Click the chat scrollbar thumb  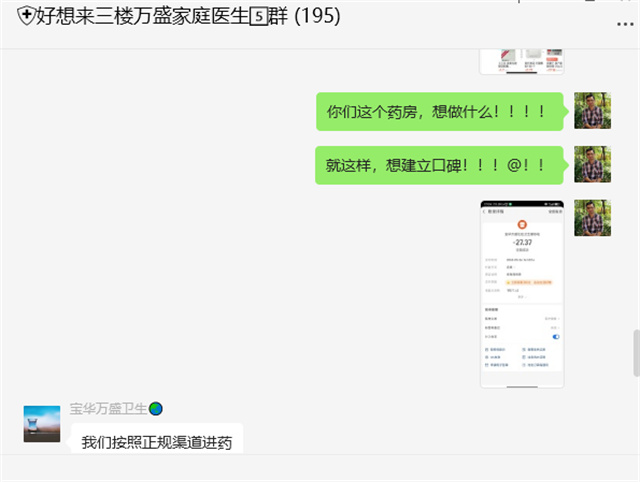(x=634, y=353)
